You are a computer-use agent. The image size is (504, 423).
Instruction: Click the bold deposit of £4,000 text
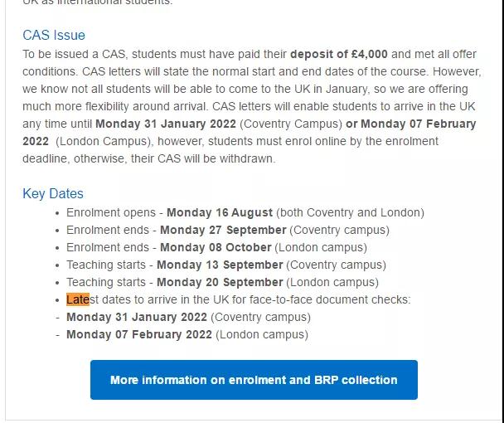click(x=338, y=54)
